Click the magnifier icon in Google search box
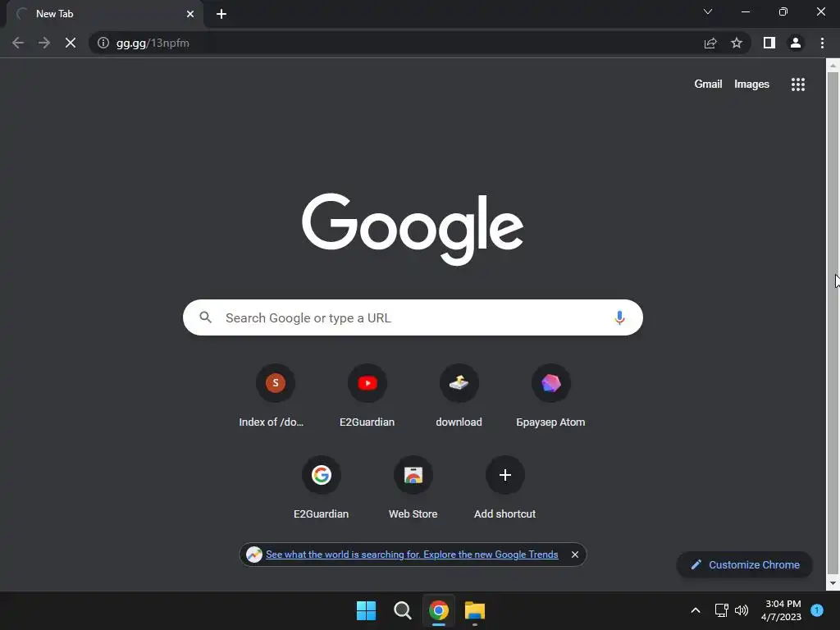This screenshot has width=840, height=630. click(205, 317)
